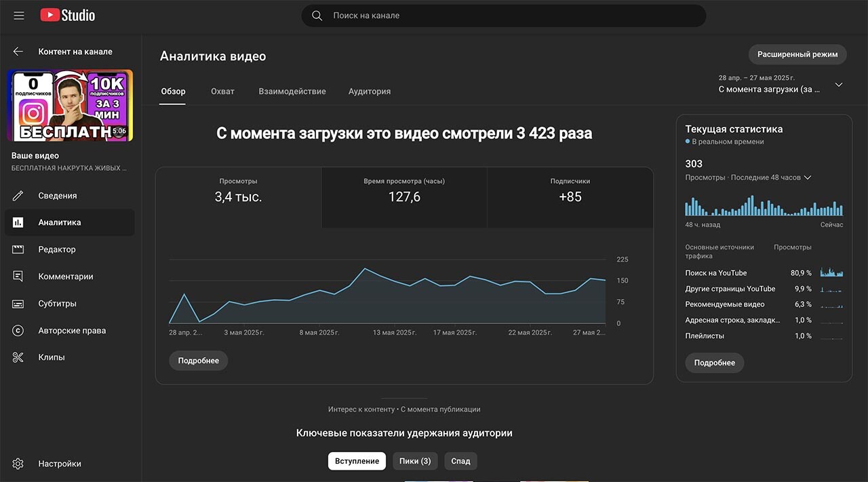Select the Аналитика chart icon in sidebar
868x482 pixels.
click(x=18, y=222)
